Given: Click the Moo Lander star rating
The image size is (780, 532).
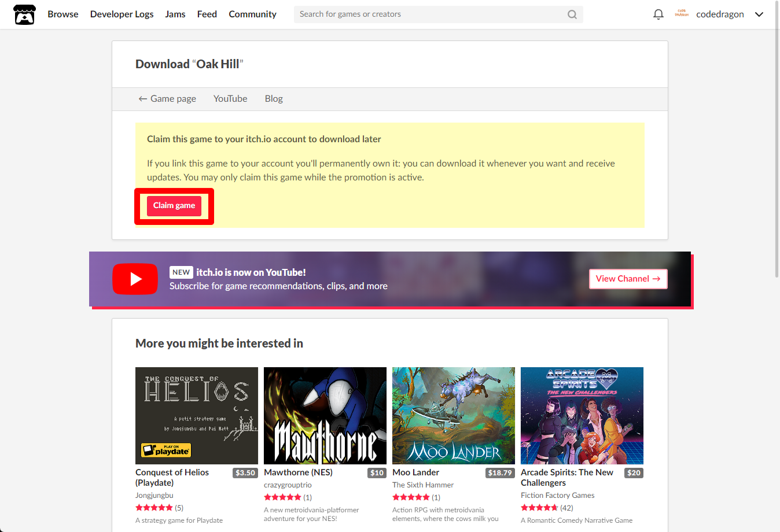Looking at the screenshot, I should (x=411, y=497).
